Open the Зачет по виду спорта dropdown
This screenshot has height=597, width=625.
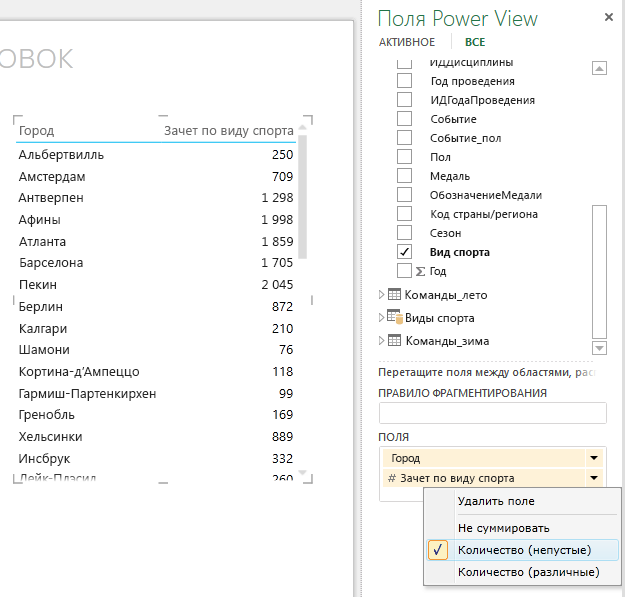pyautogui.click(x=594, y=478)
